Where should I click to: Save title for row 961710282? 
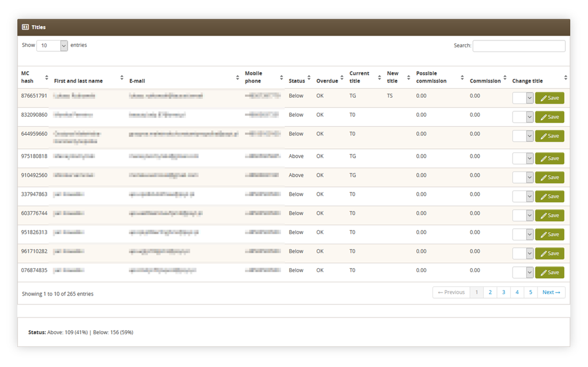pyautogui.click(x=550, y=253)
